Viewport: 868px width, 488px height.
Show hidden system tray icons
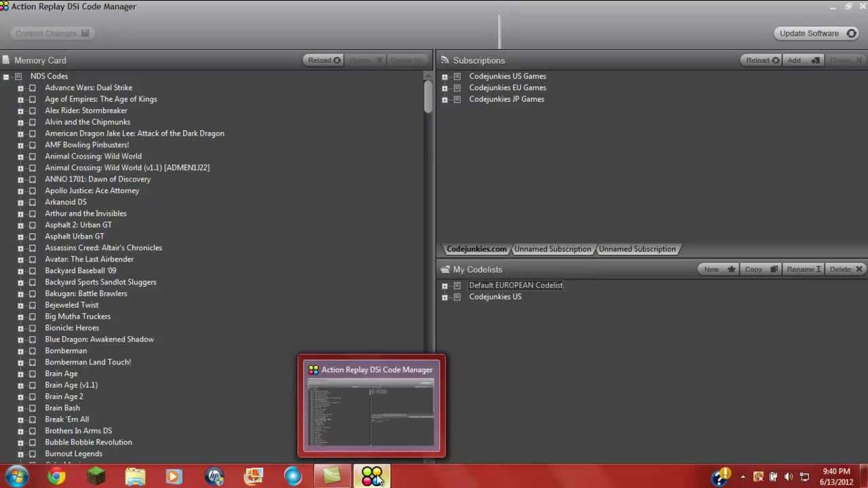(743, 476)
